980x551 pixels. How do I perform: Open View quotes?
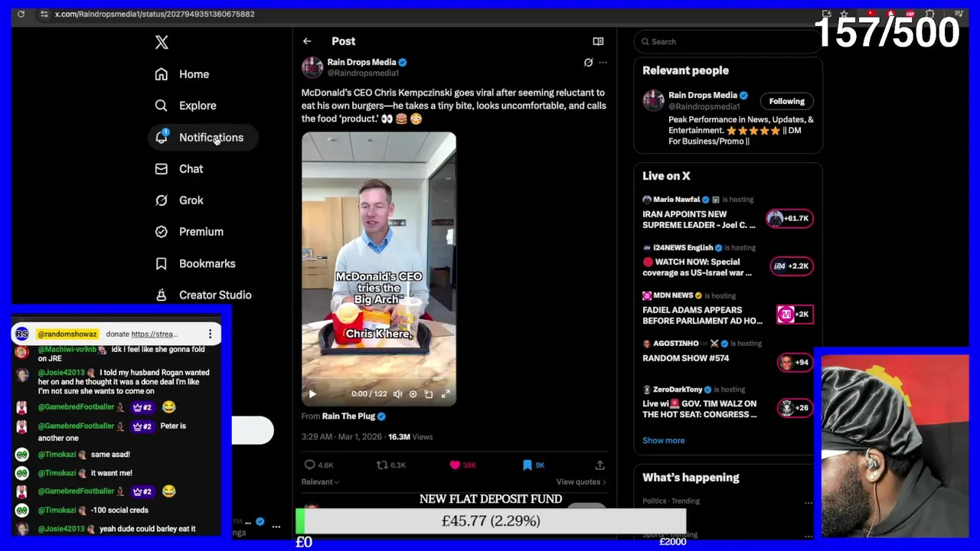coord(581,482)
